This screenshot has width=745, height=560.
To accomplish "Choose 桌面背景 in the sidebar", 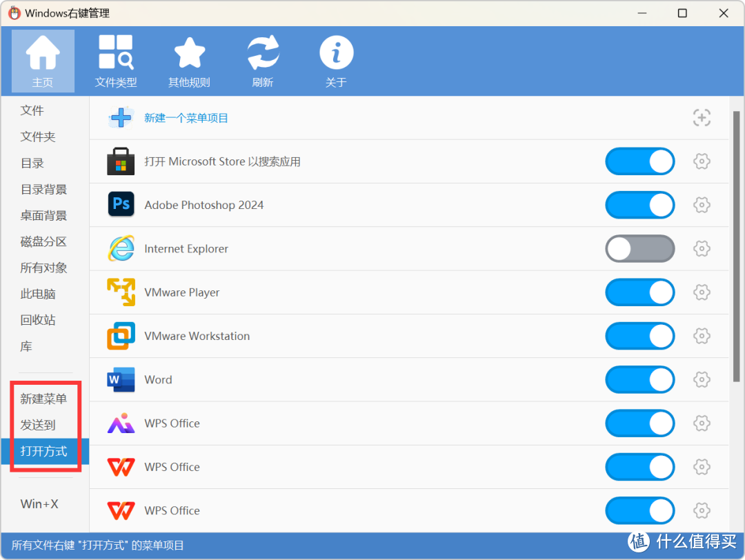I will [x=43, y=216].
